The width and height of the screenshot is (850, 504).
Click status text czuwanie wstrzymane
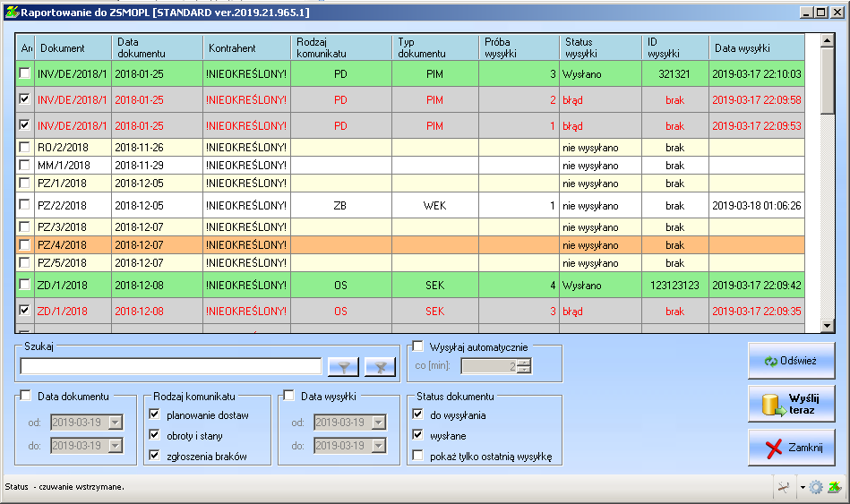82,487
